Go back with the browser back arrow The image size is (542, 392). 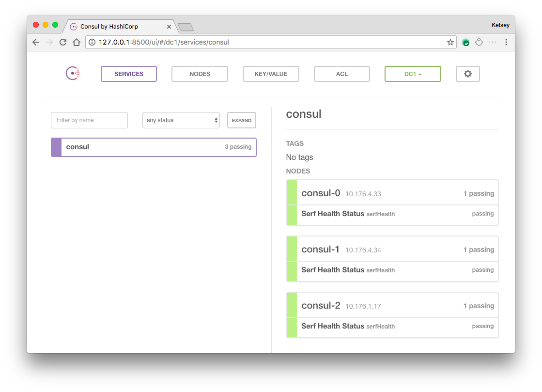[36, 42]
